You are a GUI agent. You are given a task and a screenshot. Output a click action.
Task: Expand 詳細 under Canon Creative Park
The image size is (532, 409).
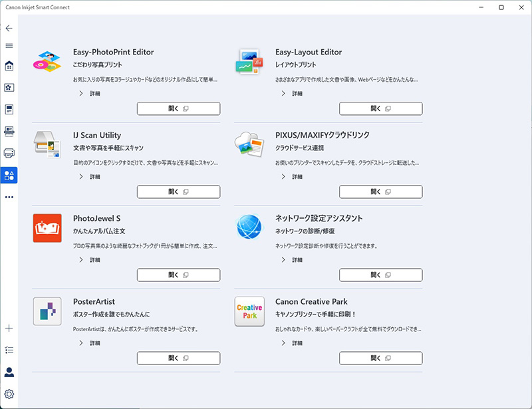pyautogui.click(x=292, y=343)
